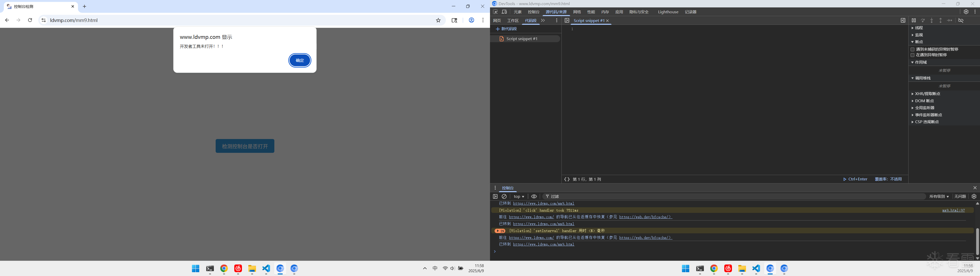Click 确定 in the alert dialog

click(300, 60)
